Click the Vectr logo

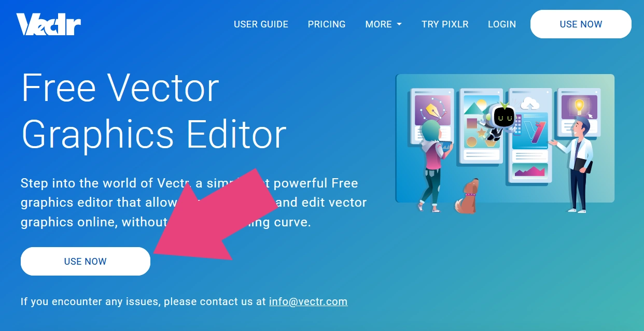(x=49, y=24)
